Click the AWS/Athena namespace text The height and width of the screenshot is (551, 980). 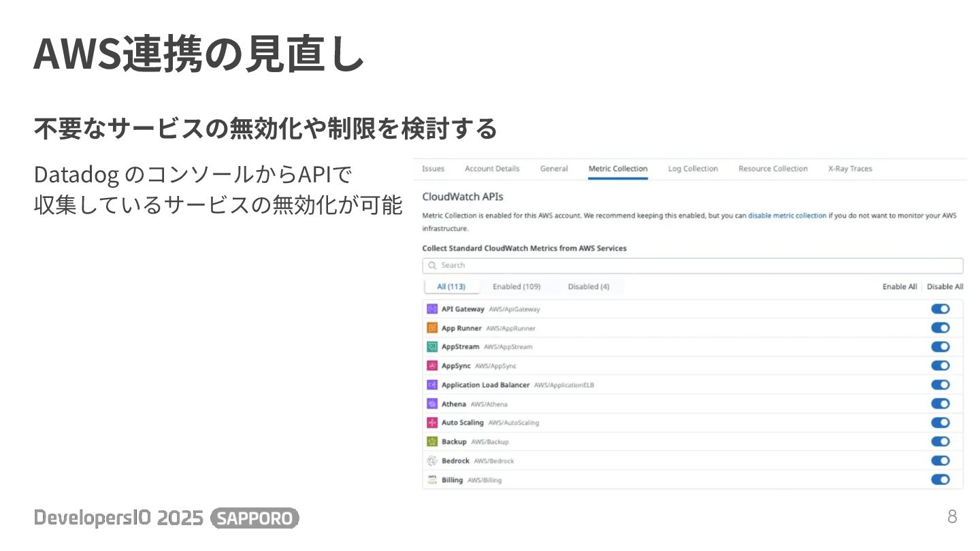(x=489, y=404)
